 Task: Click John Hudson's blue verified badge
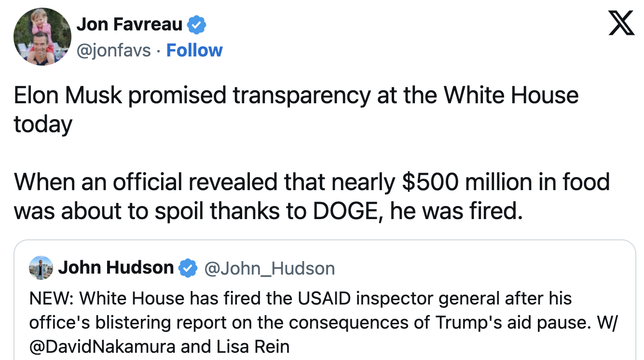pos(188,268)
